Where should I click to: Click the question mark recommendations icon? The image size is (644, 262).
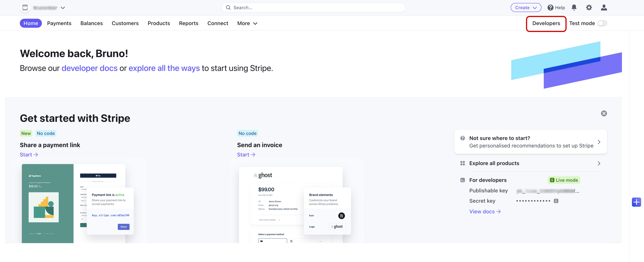click(x=462, y=138)
